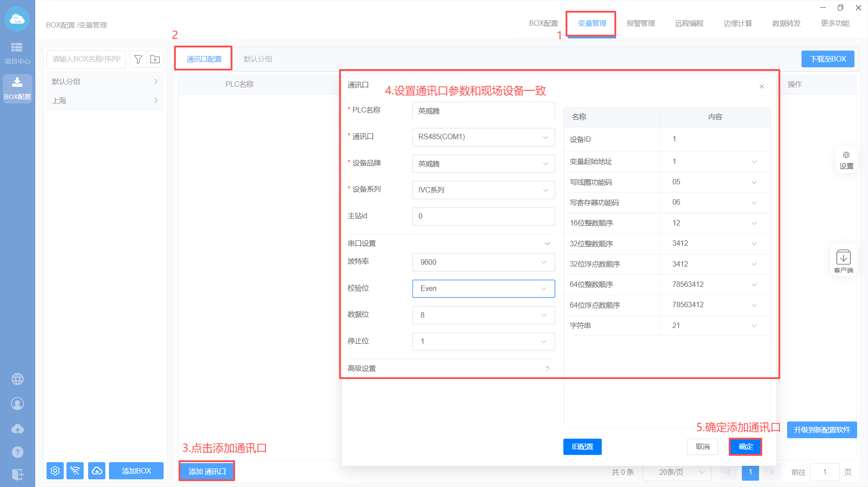Click the 添加 通讯口 button
Viewport: 868px width, 487px height.
(x=207, y=471)
